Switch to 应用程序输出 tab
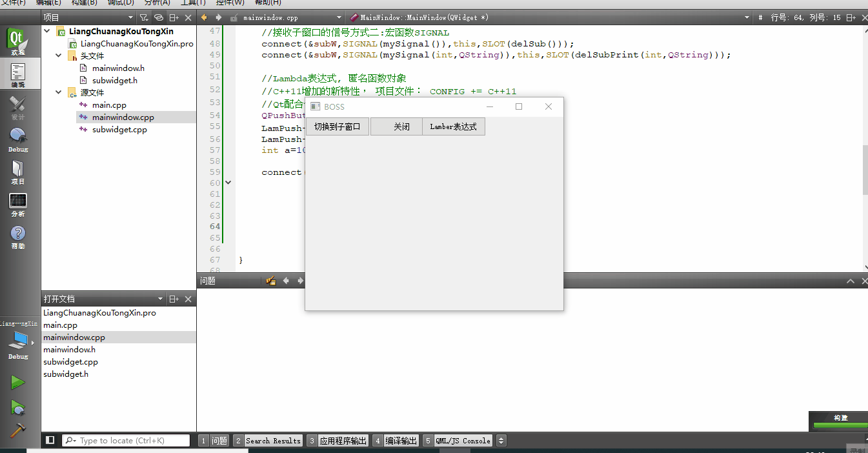Screen dimensions: 868x453 (x=338, y=441)
